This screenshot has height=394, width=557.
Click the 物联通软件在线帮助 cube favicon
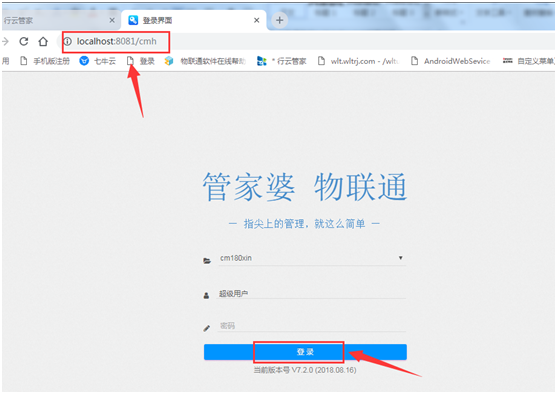coord(169,61)
